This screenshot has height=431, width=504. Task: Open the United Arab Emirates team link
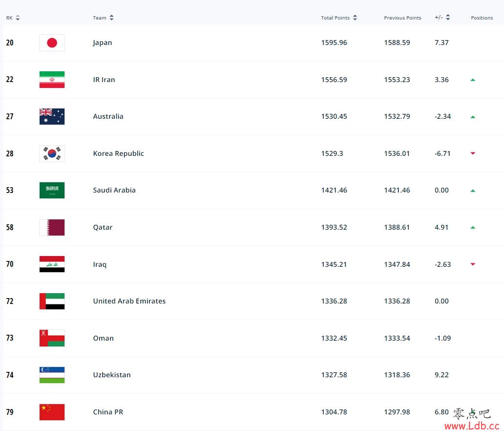[129, 301]
